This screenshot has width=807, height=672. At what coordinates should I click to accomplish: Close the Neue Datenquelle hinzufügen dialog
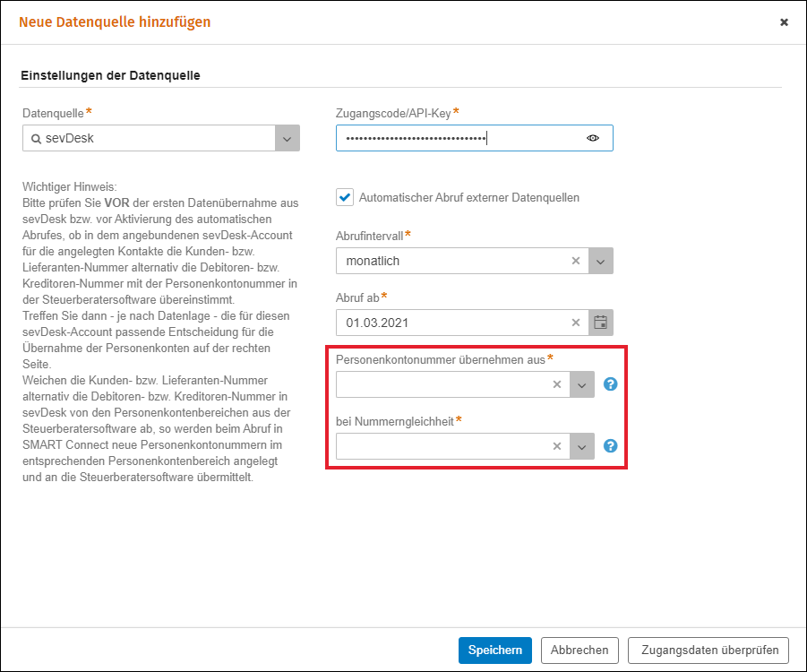(x=784, y=22)
